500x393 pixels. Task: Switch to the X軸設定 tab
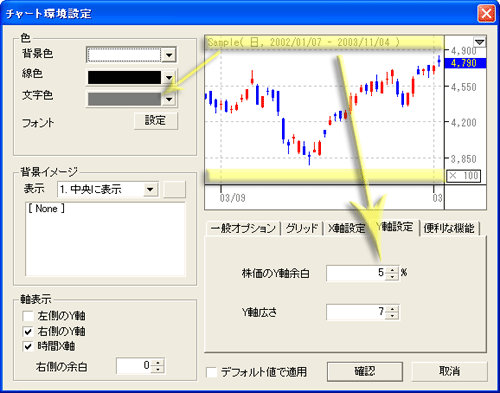click(347, 228)
